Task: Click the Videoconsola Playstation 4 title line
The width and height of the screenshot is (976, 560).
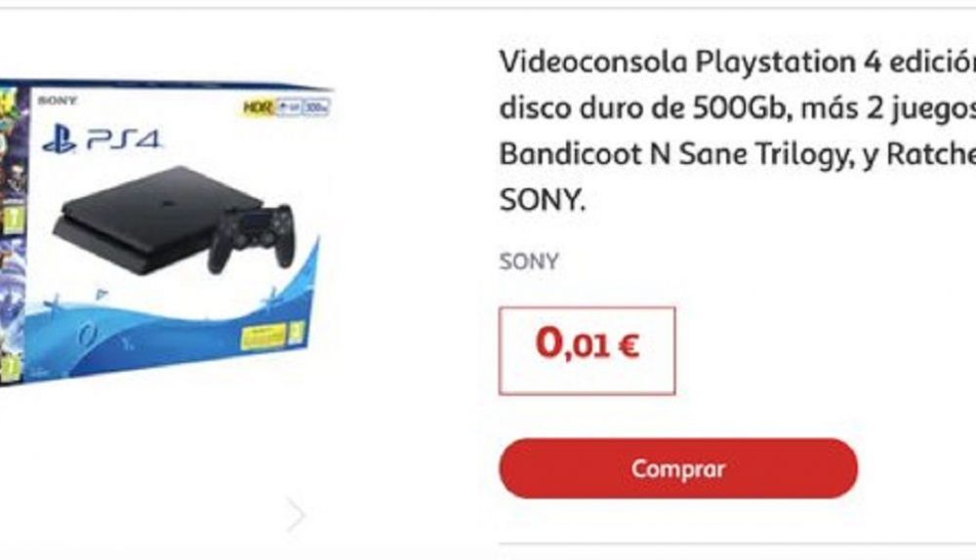Action: [738, 61]
